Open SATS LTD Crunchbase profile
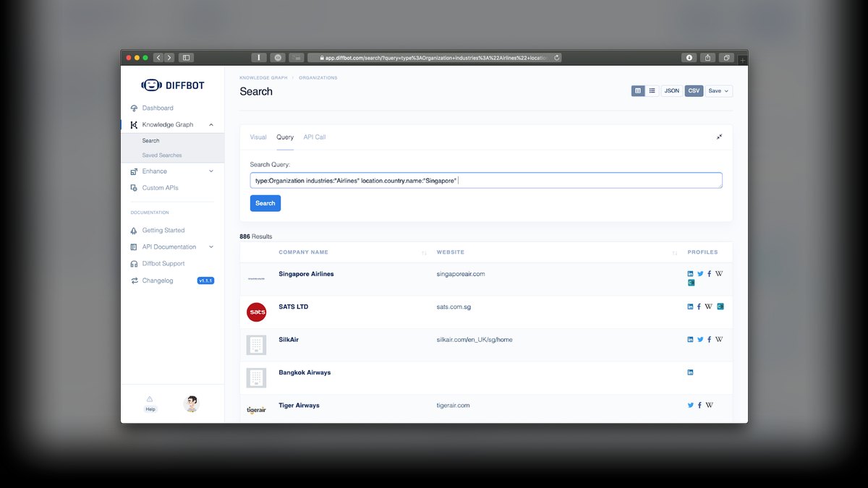Screen dimensions: 868x488 (720, 307)
